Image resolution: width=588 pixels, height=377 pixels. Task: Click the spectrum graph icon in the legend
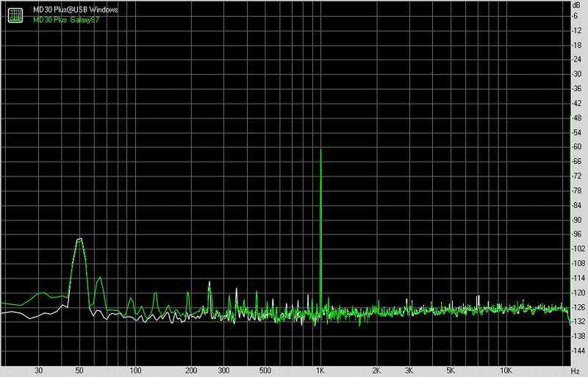tap(15, 15)
